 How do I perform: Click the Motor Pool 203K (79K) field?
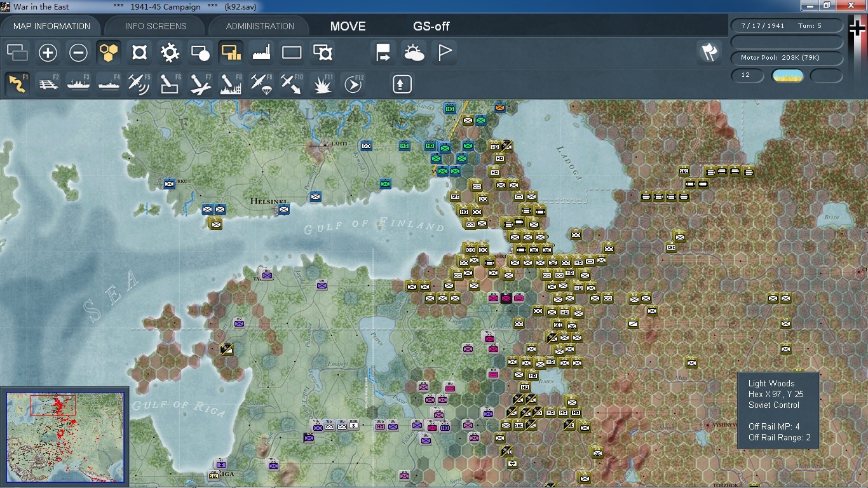[x=787, y=58]
